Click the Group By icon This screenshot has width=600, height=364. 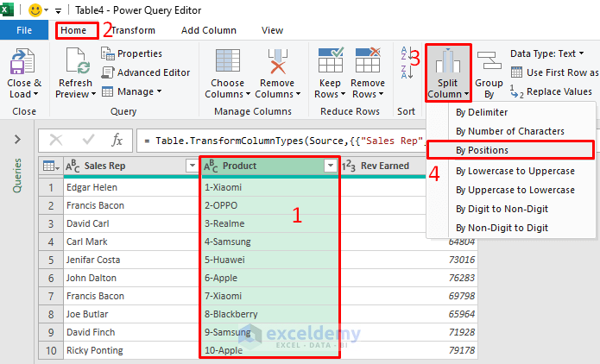tap(489, 61)
